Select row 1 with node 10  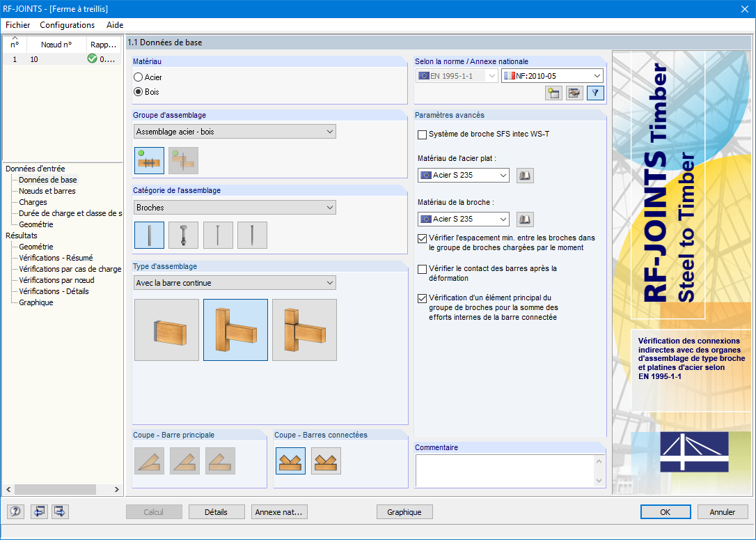pyautogui.click(x=63, y=59)
